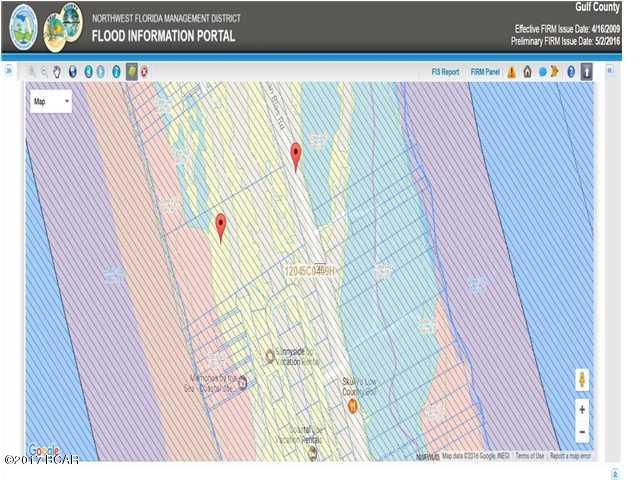Open the blue help question mark icon

tap(571, 72)
